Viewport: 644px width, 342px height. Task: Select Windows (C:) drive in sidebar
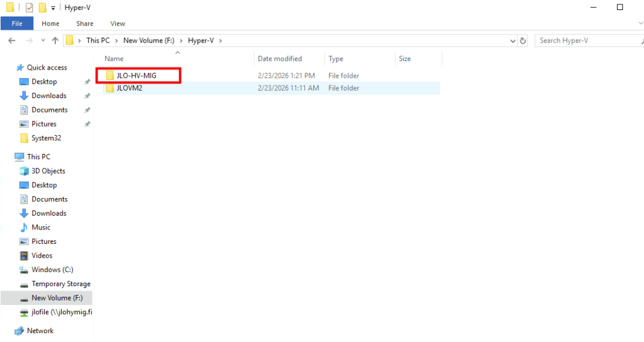52,270
